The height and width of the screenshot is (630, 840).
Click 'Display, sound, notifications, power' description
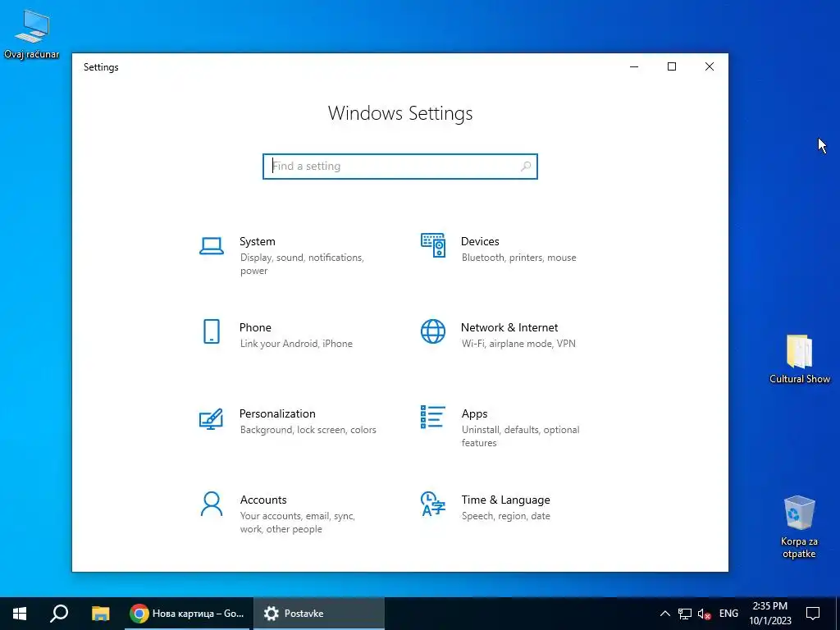point(302,264)
